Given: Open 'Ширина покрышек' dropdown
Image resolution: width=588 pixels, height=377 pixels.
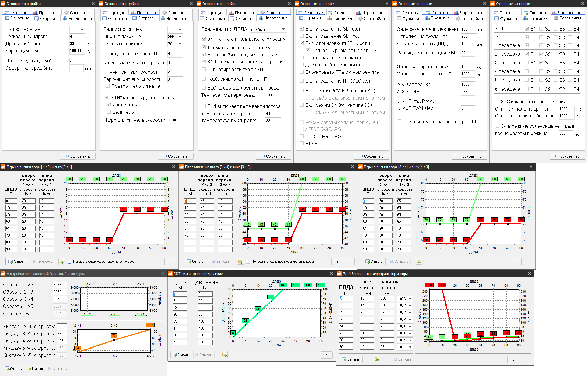Looking at the screenshot, I should click(x=180, y=37).
